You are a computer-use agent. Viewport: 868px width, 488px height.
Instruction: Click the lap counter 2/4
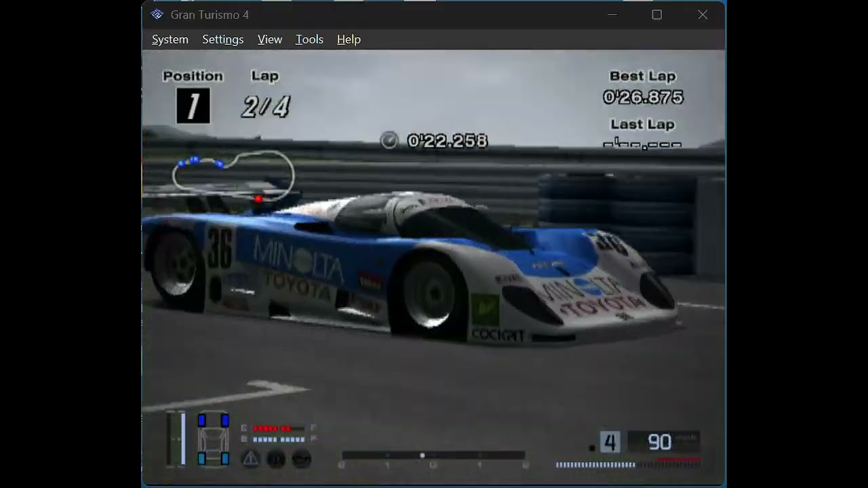point(266,107)
